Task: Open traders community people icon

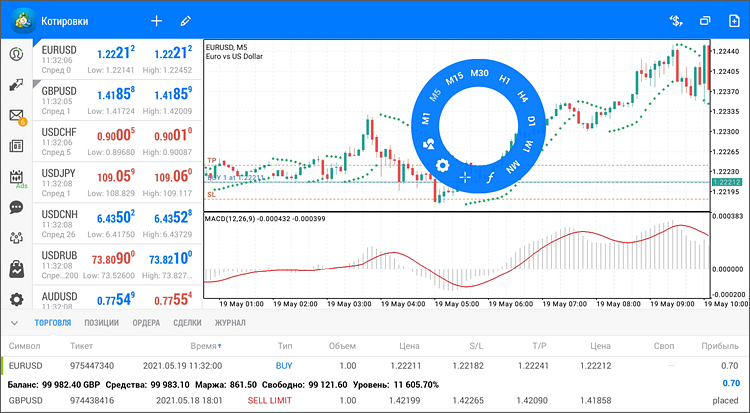Action: point(16,237)
